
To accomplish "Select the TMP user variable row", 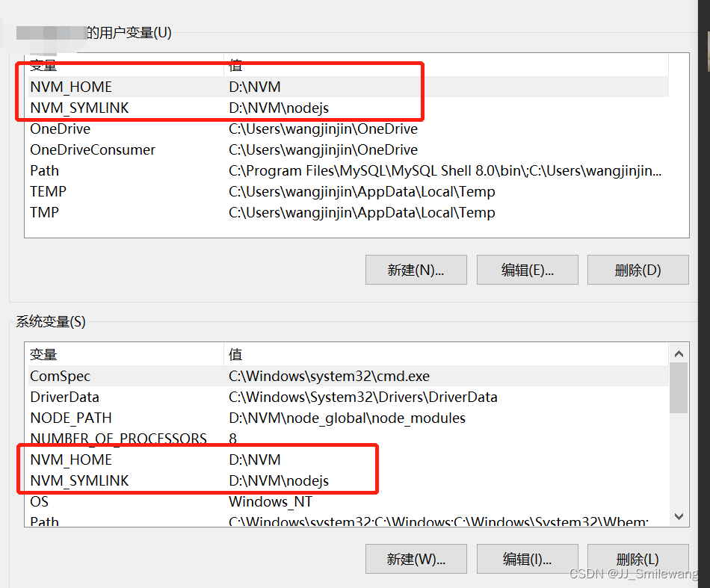I will 45,212.
